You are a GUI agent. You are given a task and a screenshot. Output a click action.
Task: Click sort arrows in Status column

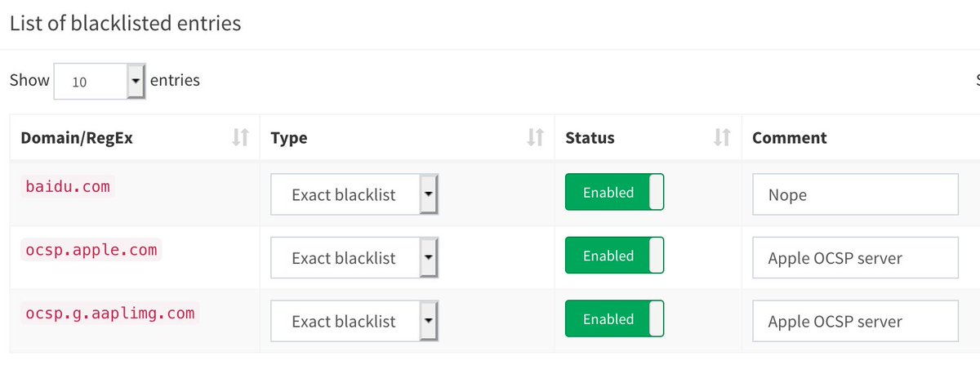tap(721, 137)
